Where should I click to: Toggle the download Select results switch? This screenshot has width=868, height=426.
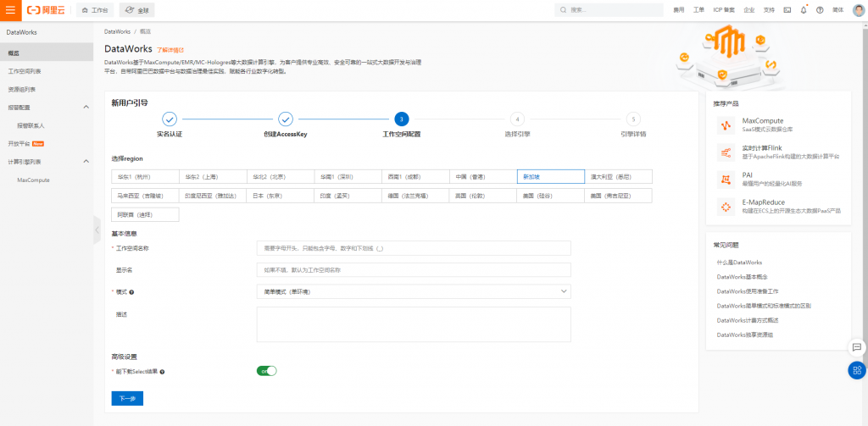[x=266, y=371]
